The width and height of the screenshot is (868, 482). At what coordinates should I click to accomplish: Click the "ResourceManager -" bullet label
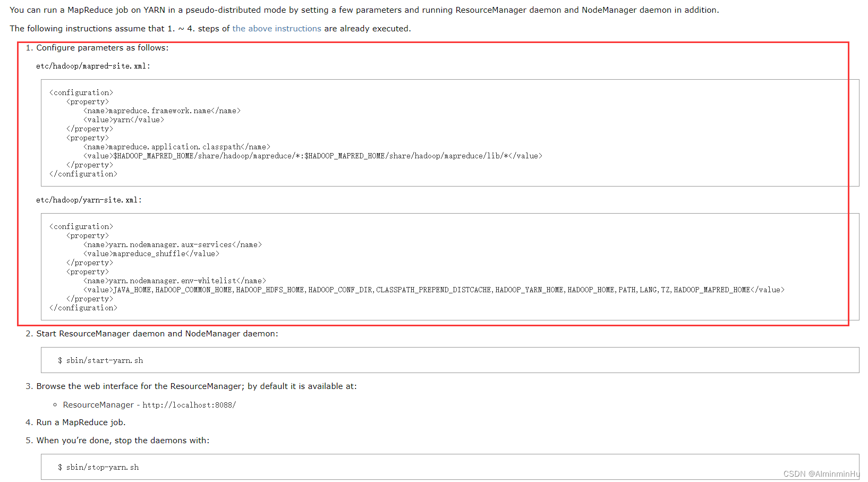[x=101, y=405]
